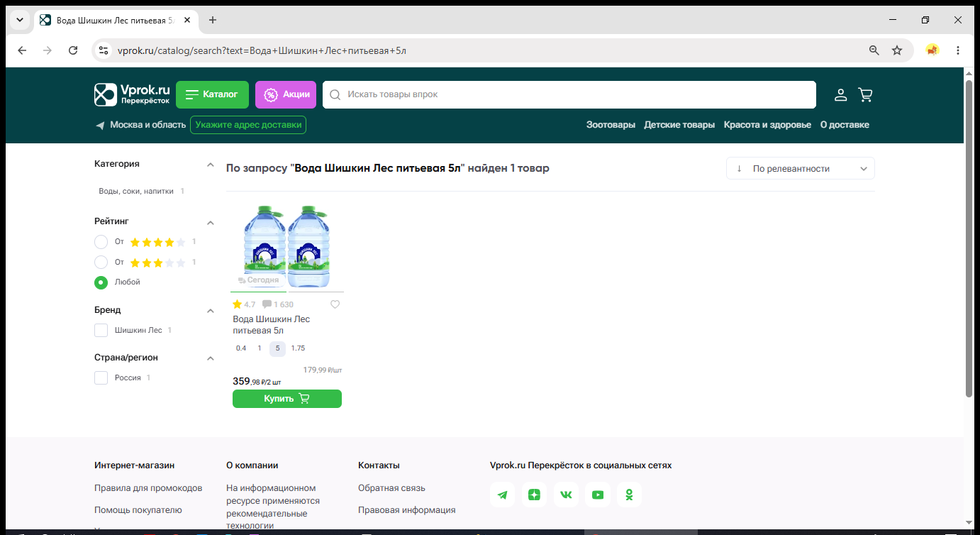This screenshot has width=980, height=535.
Task: Open the shopping cart icon in header
Action: 865,94
